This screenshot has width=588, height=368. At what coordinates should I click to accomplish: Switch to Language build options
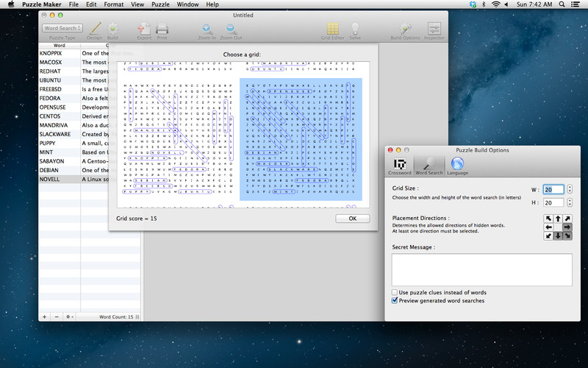(x=457, y=166)
